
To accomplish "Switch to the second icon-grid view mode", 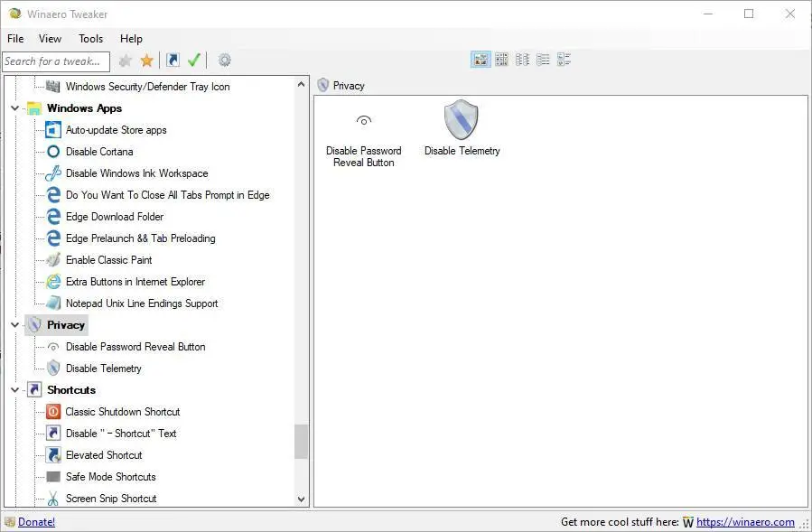I will point(501,60).
